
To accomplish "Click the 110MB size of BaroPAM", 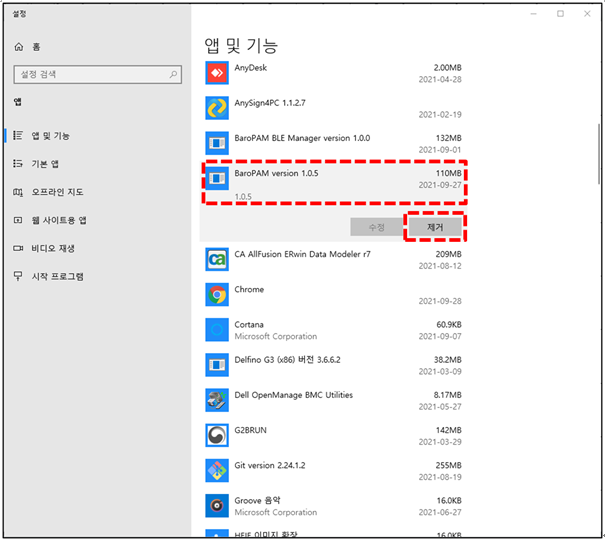I will pos(448,173).
